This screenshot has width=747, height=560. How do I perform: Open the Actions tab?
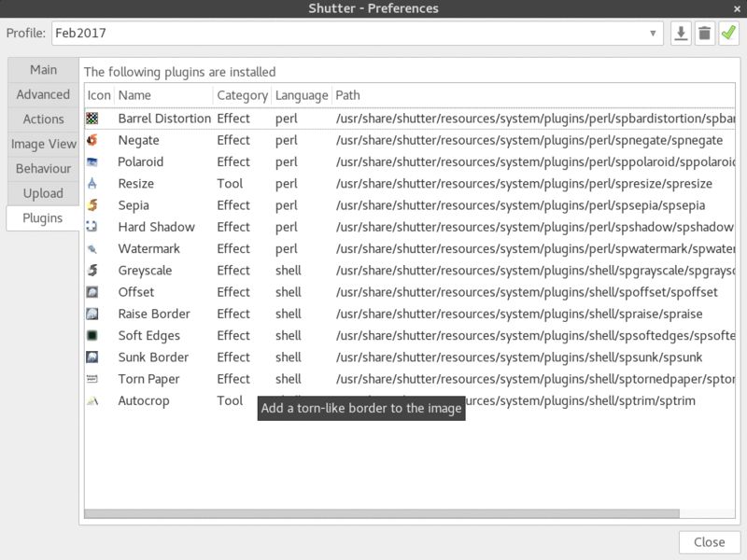[43, 119]
